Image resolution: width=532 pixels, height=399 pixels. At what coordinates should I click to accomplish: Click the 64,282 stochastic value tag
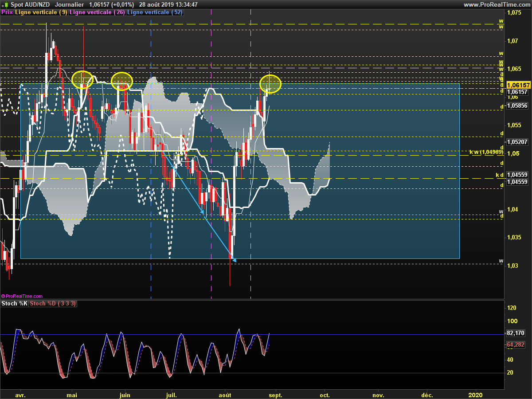pos(515,344)
